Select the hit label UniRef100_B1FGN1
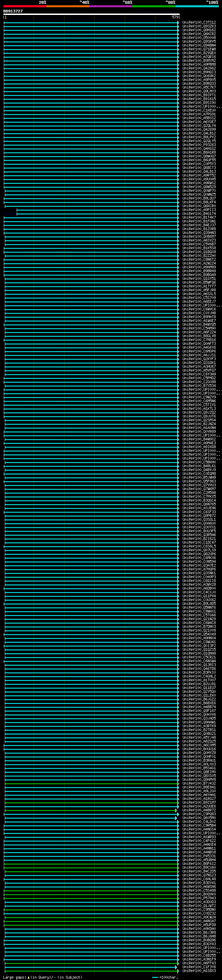 pos(199,221)
